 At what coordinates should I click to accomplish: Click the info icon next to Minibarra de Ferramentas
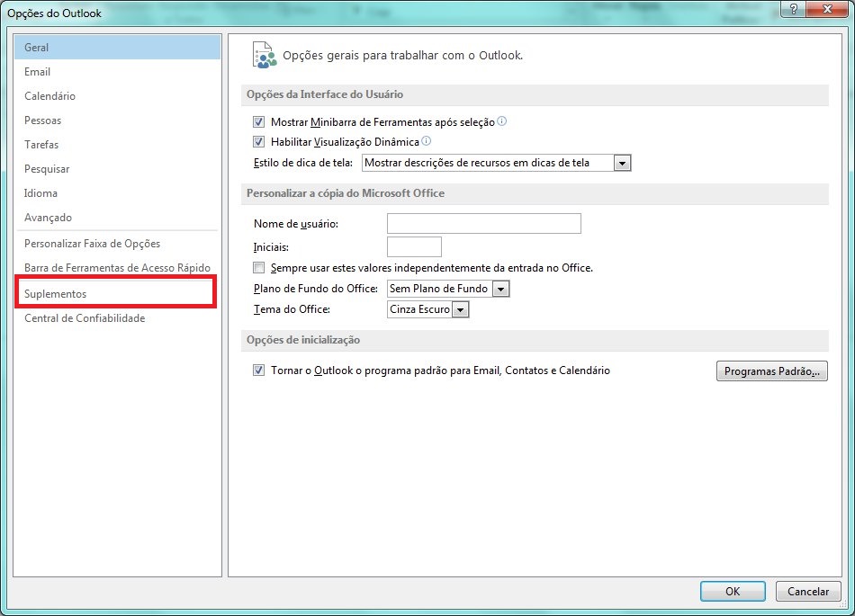pos(500,121)
